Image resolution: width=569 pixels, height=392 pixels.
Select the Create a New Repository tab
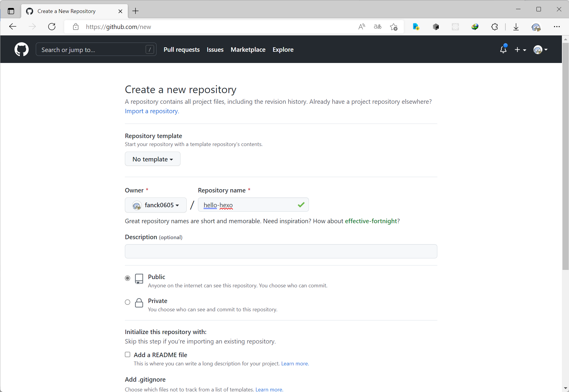click(x=75, y=11)
